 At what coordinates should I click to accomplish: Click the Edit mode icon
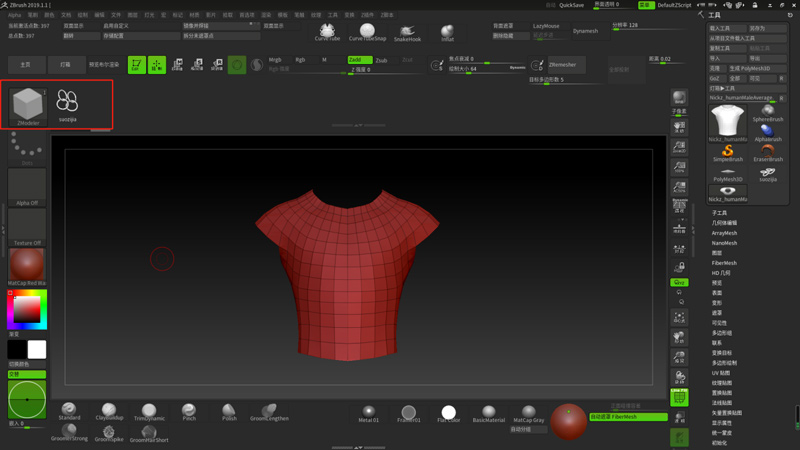click(136, 65)
